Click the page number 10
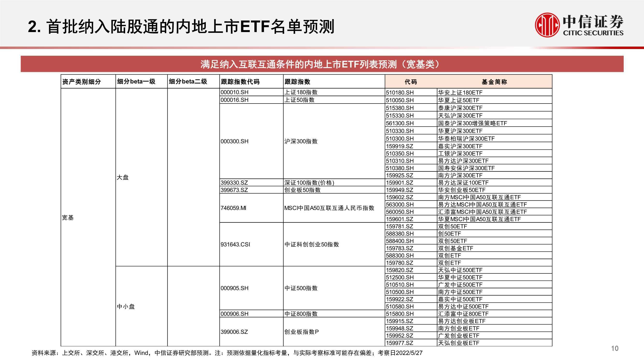644x362 pixels. [615, 348]
